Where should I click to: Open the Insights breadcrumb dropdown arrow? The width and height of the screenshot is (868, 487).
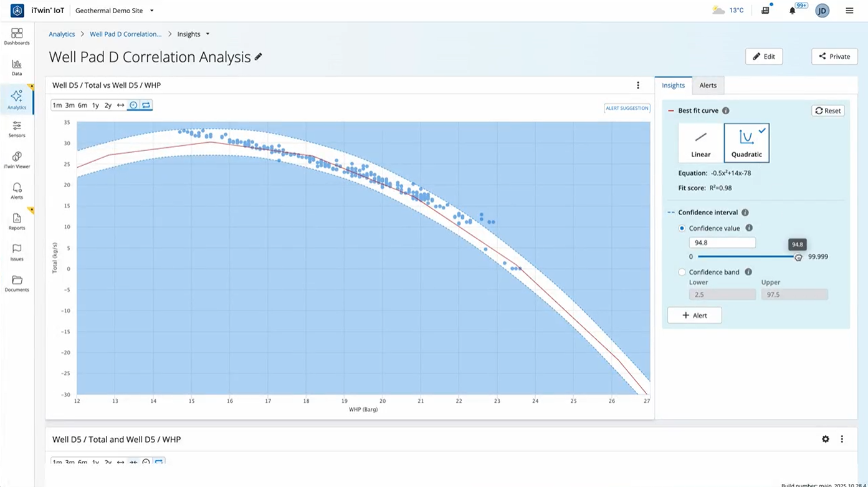pos(207,34)
